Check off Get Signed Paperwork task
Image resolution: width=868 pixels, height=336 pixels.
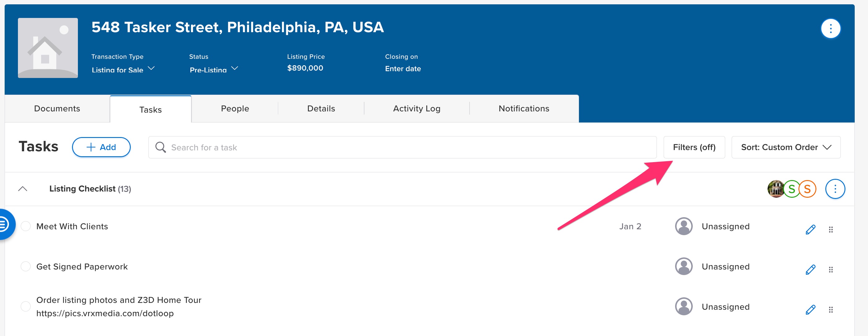click(x=26, y=266)
